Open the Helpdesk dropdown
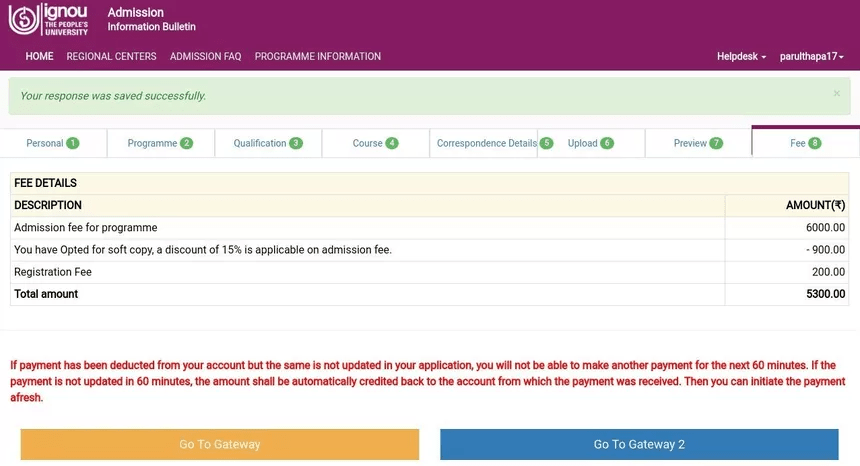 click(741, 56)
